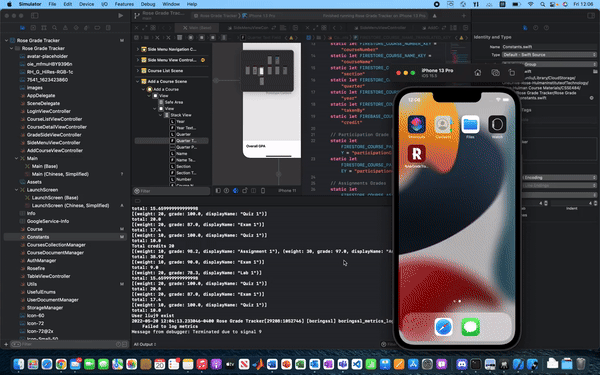Open the report navigator icon
The width and height of the screenshot is (600, 375).
108,28
